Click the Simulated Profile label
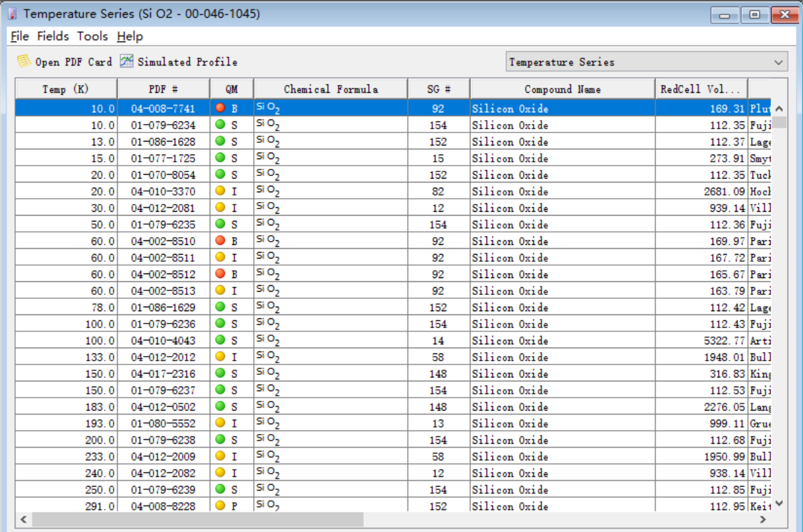 [187, 62]
